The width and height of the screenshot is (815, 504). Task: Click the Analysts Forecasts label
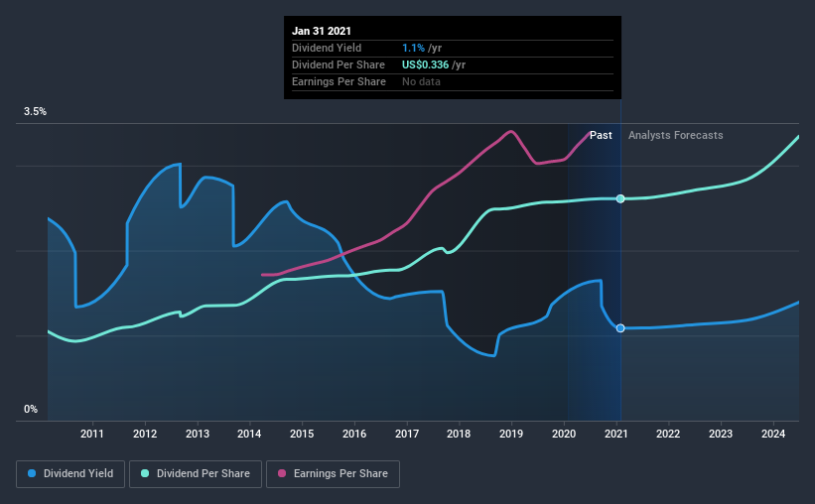point(676,135)
